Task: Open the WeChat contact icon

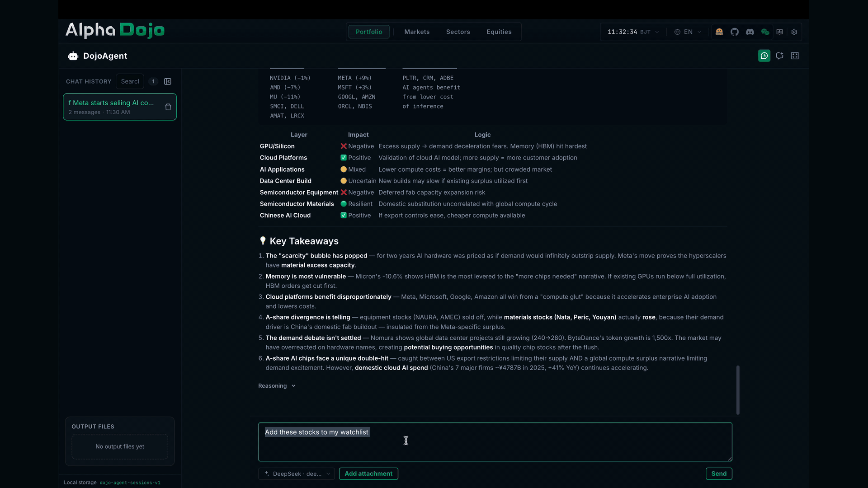Action: tap(765, 32)
